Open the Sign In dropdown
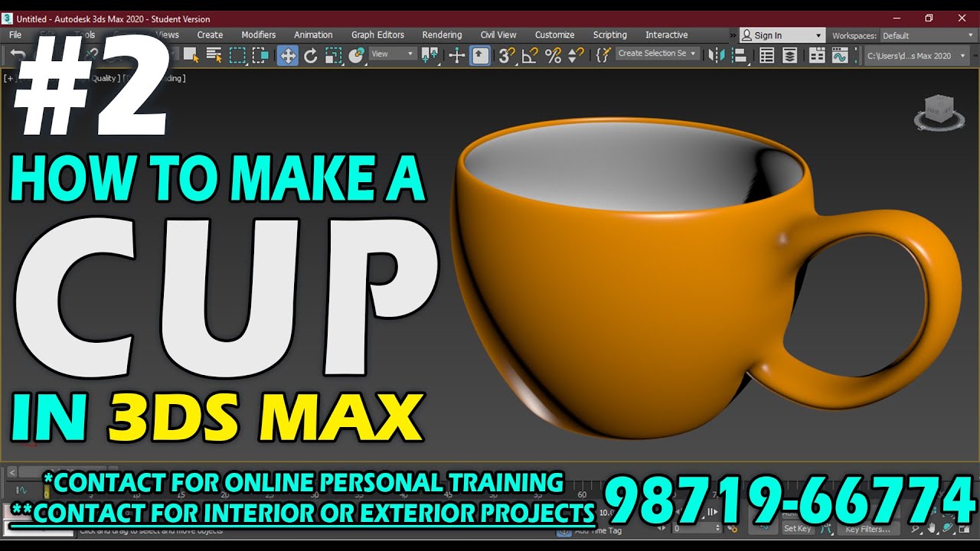 pos(782,35)
